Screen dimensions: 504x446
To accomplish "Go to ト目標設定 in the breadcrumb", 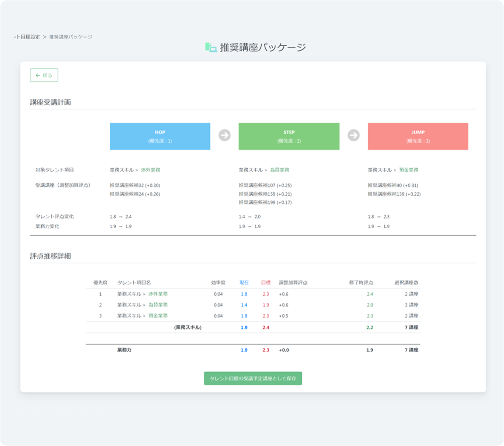I will pos(27,37).
